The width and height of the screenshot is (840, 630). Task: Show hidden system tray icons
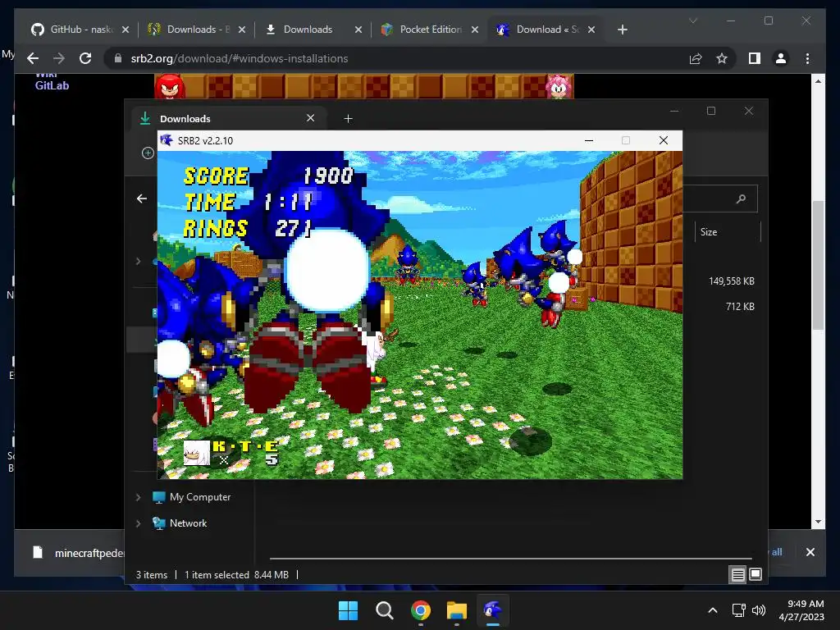pos(713,610)
